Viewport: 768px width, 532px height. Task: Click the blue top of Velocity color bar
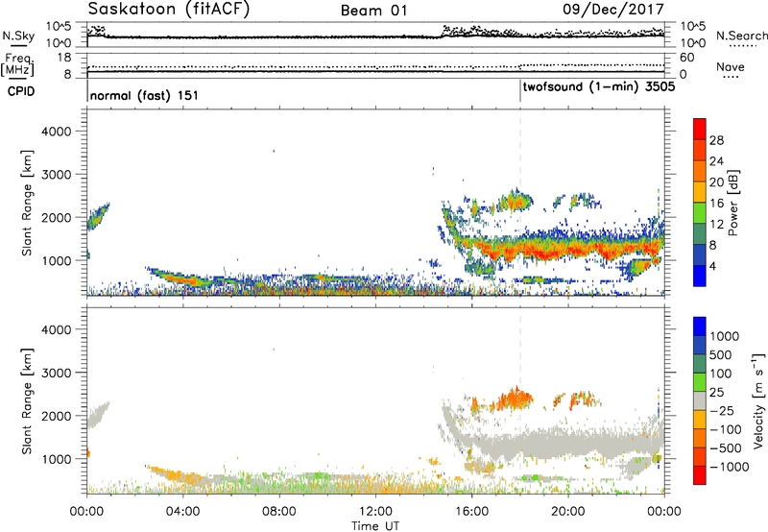[700, 326]
